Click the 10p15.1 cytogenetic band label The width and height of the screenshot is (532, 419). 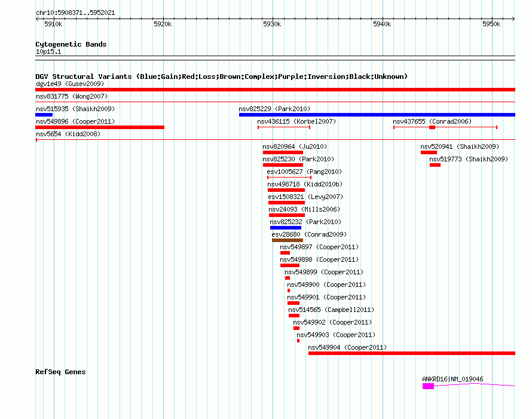48,51
